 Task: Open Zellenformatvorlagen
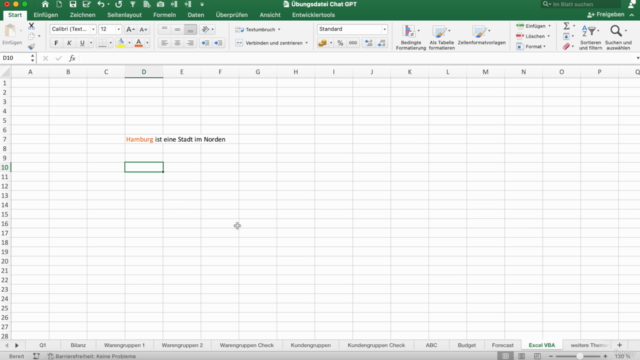tap(482, 35)
